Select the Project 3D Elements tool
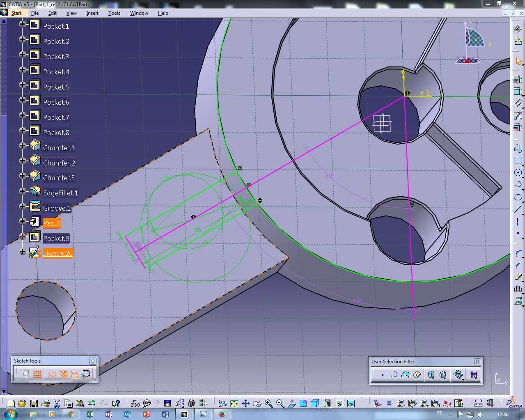 pos(518,301)
